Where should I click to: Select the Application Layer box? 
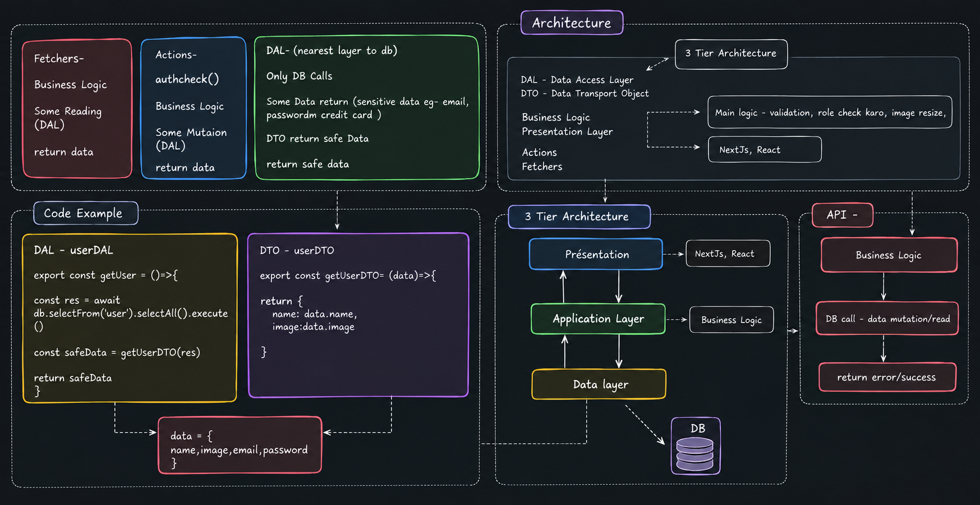click(x=598, y=319)
